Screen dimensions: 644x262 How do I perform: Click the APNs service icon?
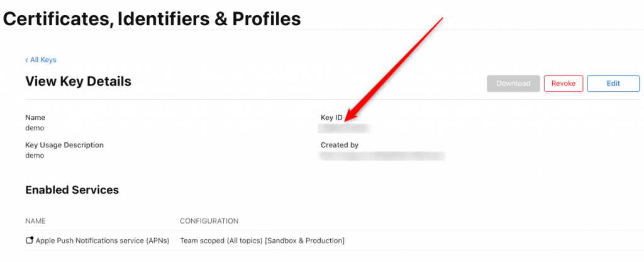tap(29, 241)
